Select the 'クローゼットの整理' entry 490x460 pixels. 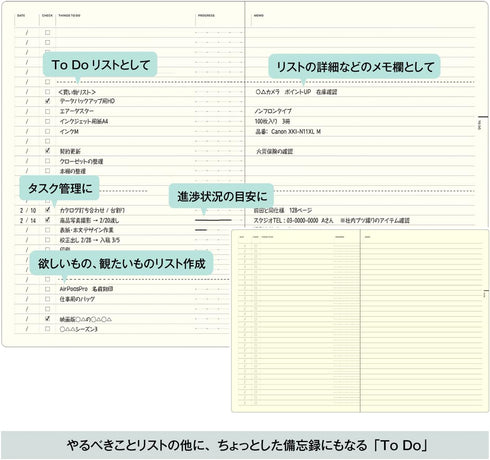[81, 161]
